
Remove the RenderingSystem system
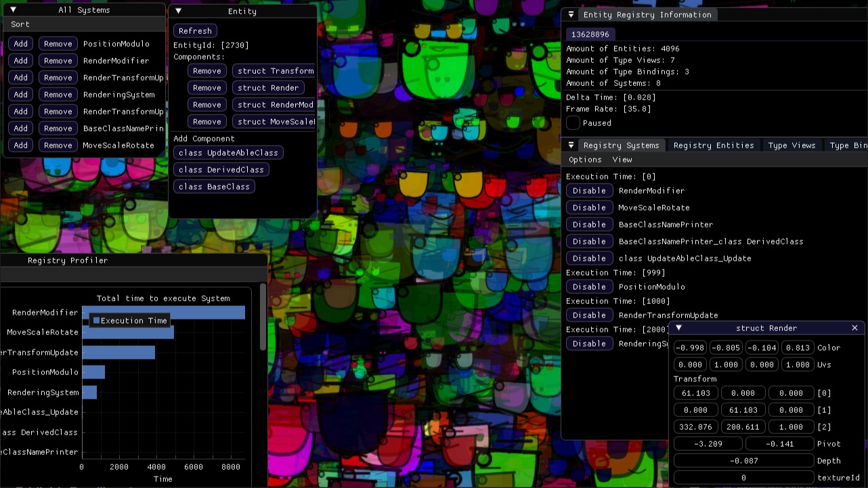click(58, 94)
